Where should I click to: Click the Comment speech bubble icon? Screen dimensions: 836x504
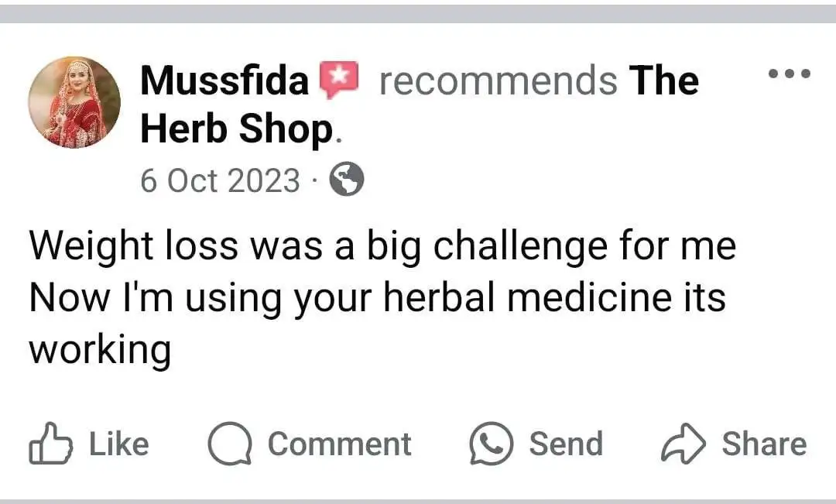tap(230, 444)
